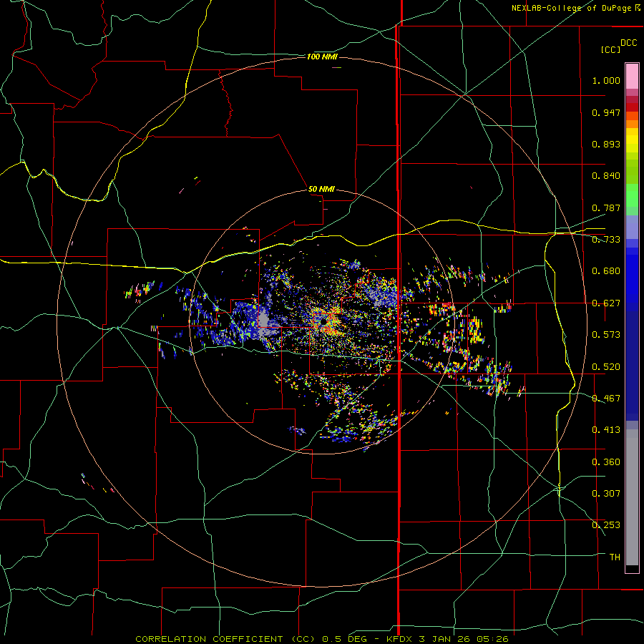Click the 0.360 legend value

coord(606,462)
